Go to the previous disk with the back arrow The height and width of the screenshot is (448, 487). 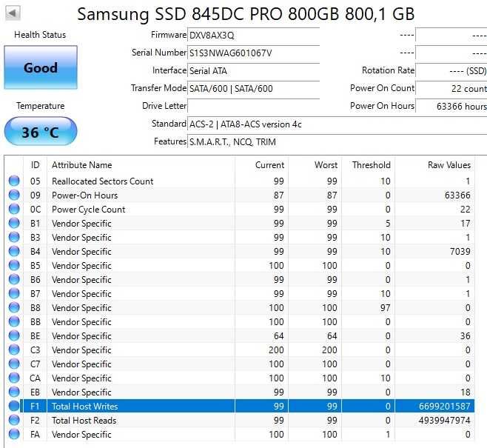13,13
